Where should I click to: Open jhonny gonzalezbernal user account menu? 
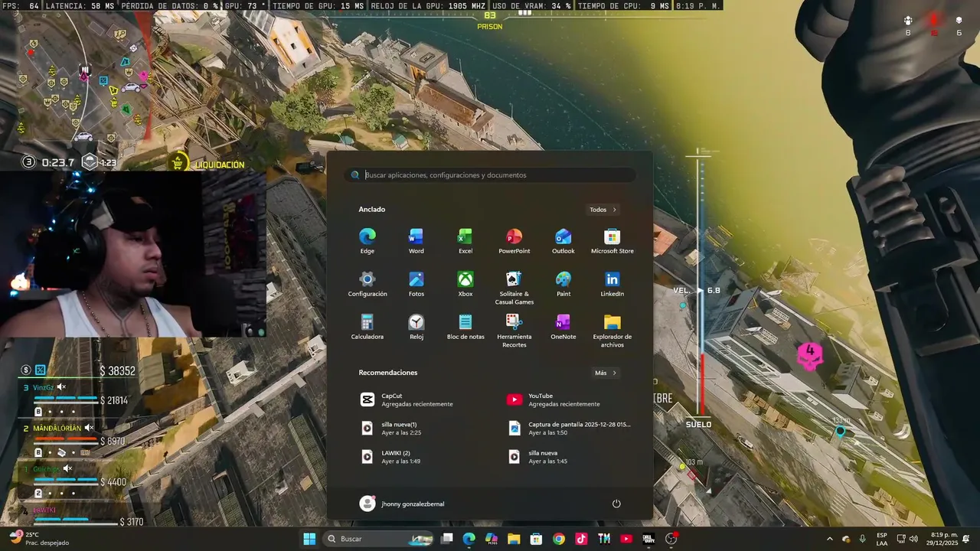pos(402,504)
